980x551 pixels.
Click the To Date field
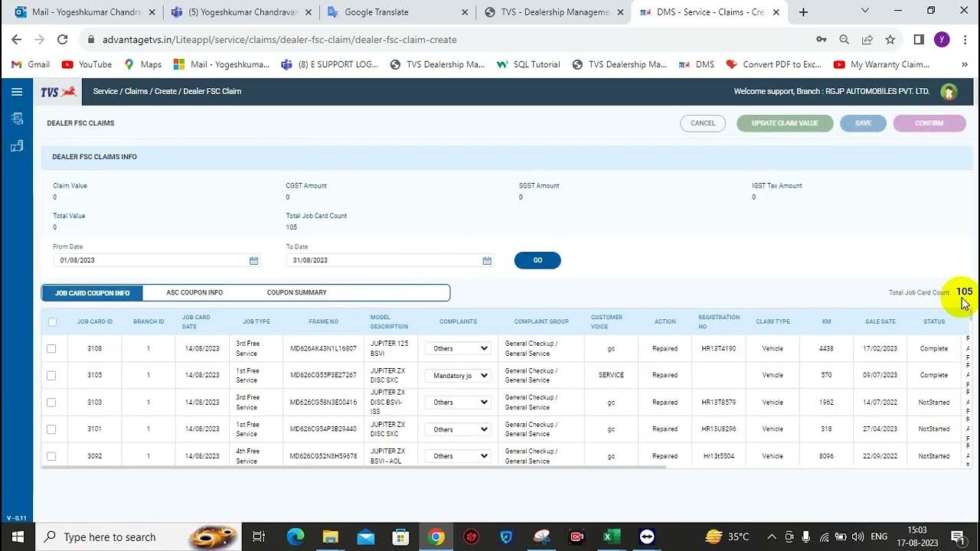coord(390,261)
